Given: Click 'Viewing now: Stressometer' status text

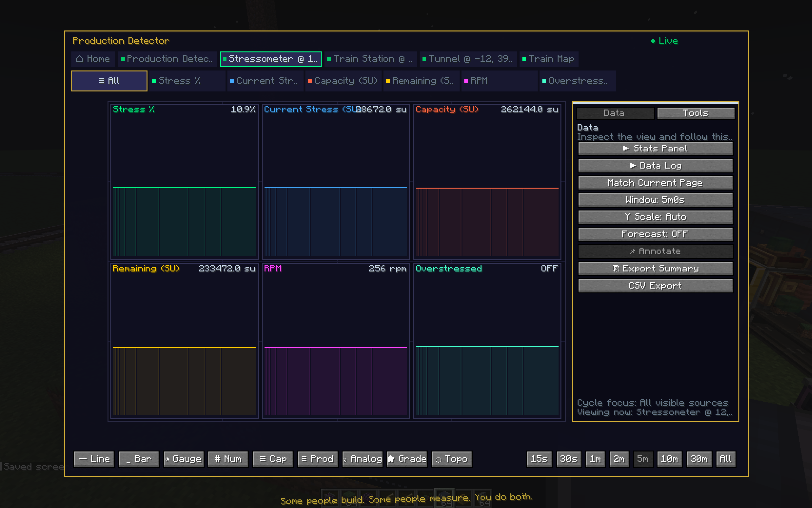Looking at the screenshot, I should 654,412.
